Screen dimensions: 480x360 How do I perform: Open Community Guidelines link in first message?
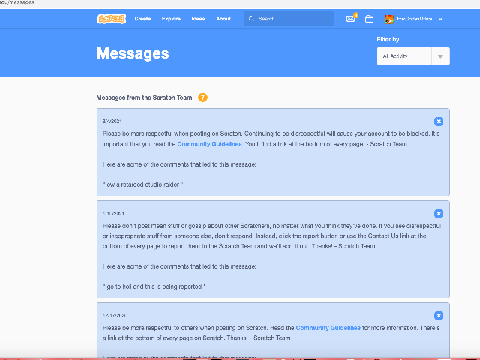coord(209,144)
